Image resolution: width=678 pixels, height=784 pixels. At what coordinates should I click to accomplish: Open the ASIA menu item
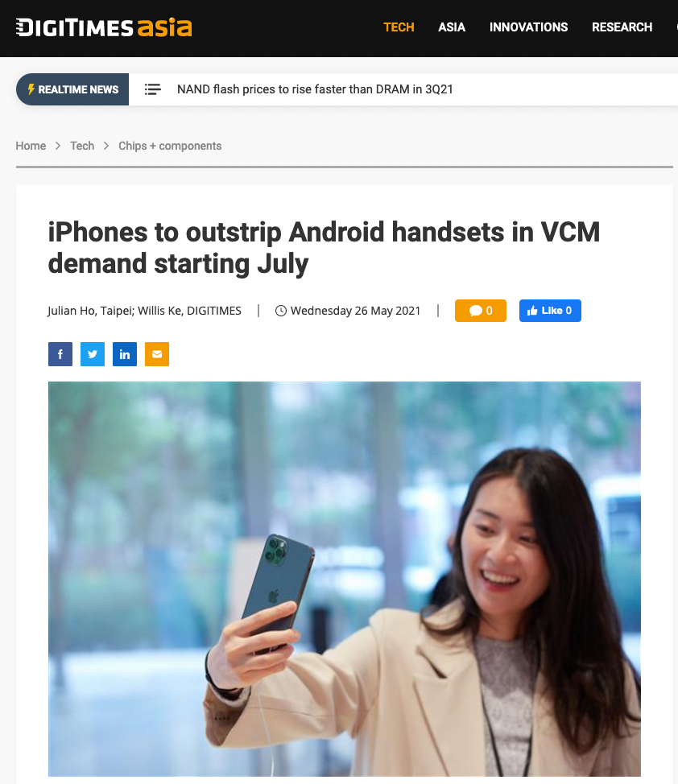452,27
